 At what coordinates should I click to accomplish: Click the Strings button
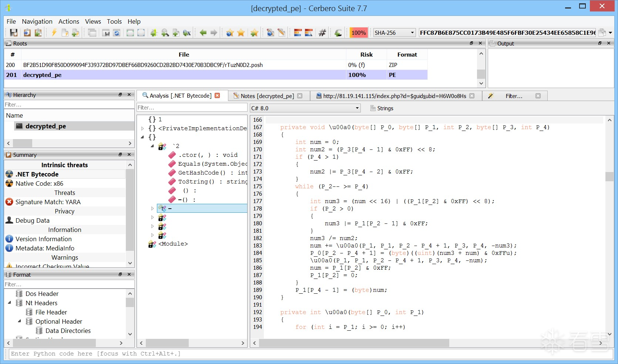(382, 108)
